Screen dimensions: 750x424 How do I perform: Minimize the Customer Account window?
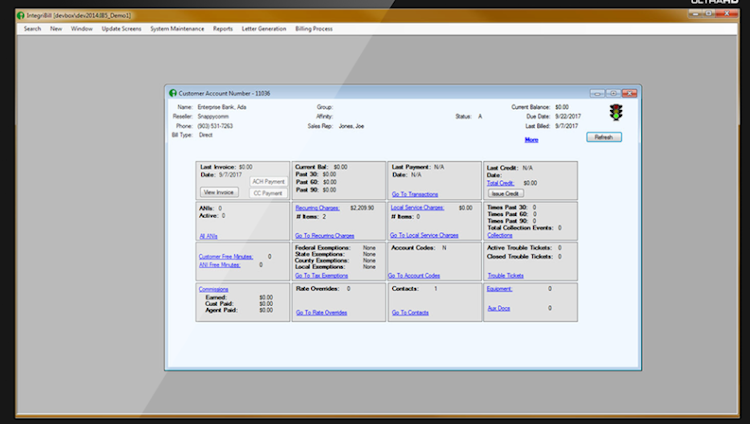597,93
